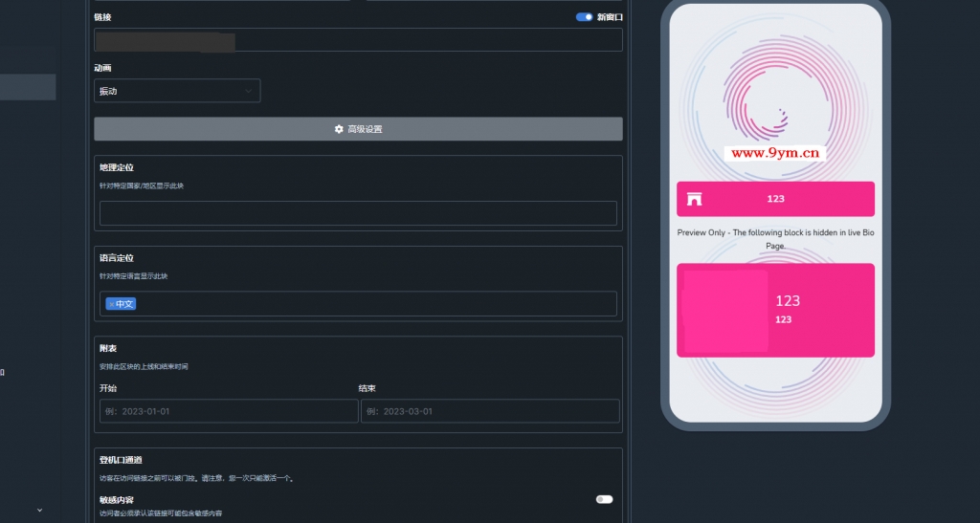Open the 动画 dropdown showing 振动
Screen dimensions: 980x523
[x=177, y=91]
